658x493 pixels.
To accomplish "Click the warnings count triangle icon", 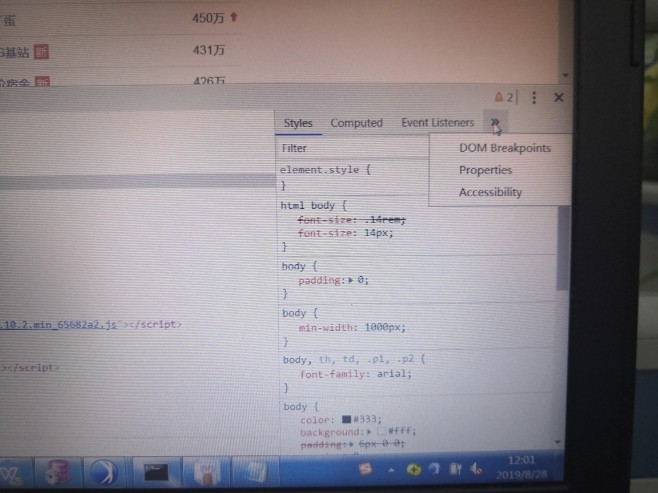I will (x=499, y=97).
